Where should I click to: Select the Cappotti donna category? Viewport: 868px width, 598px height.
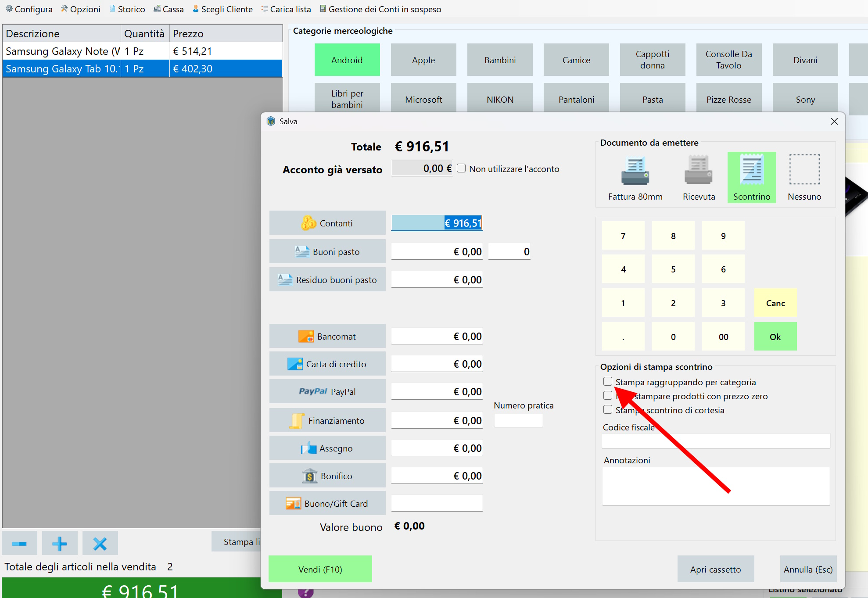pyautogui.click(x=653, y=60)
